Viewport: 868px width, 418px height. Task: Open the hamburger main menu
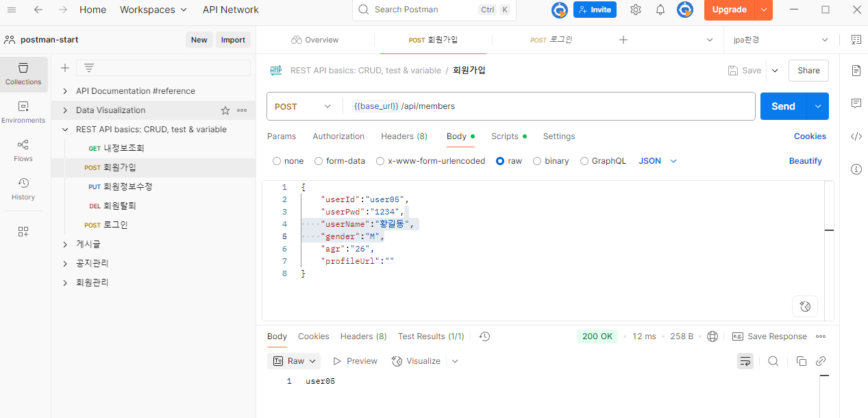[11, 10]
